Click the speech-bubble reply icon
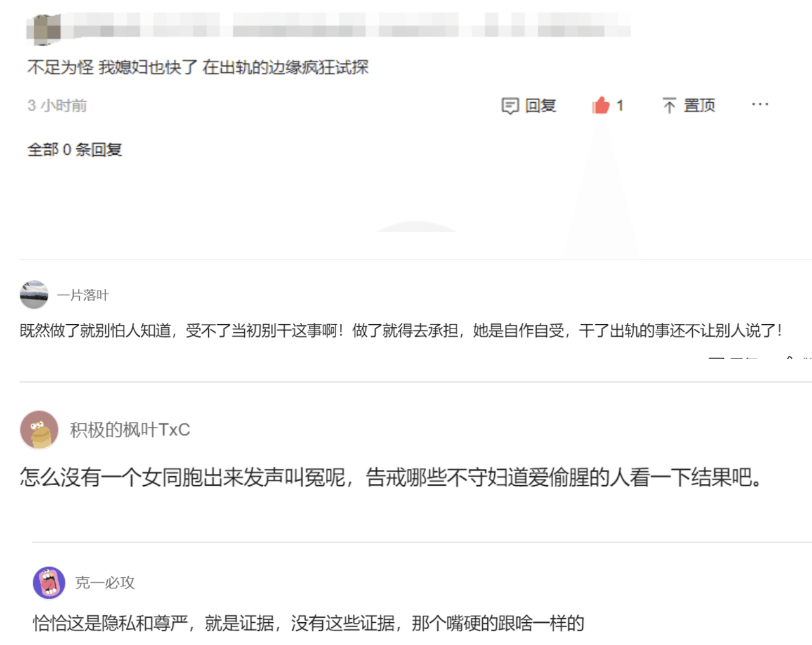Screen dimensions: 812x645 click(510, 106)
